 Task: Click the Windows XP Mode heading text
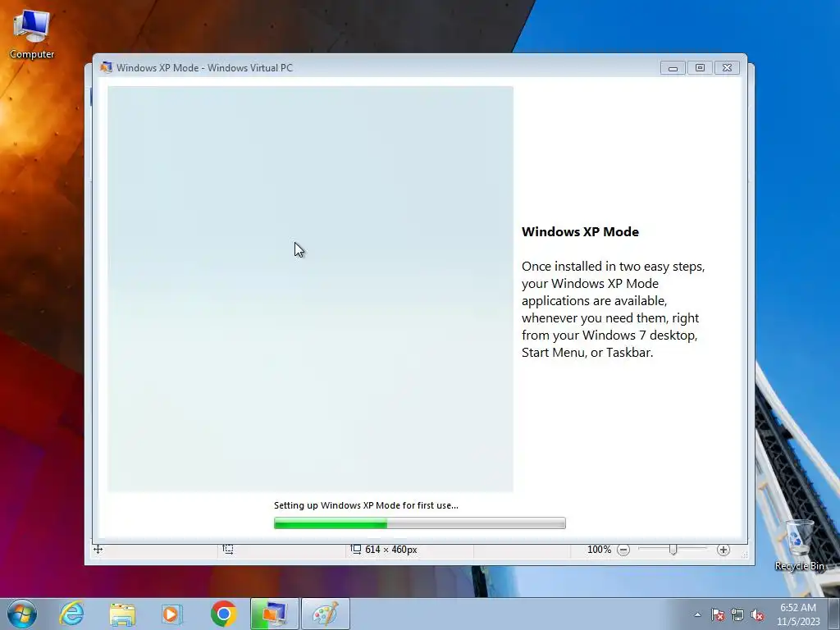pyautogui.click(x=580, y=232)
